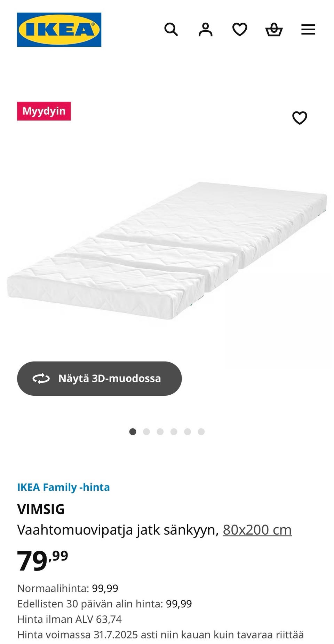Viewport: 334px width, 644px height.
Task: Select the last image carousel dot
Action: pos(201,432)
